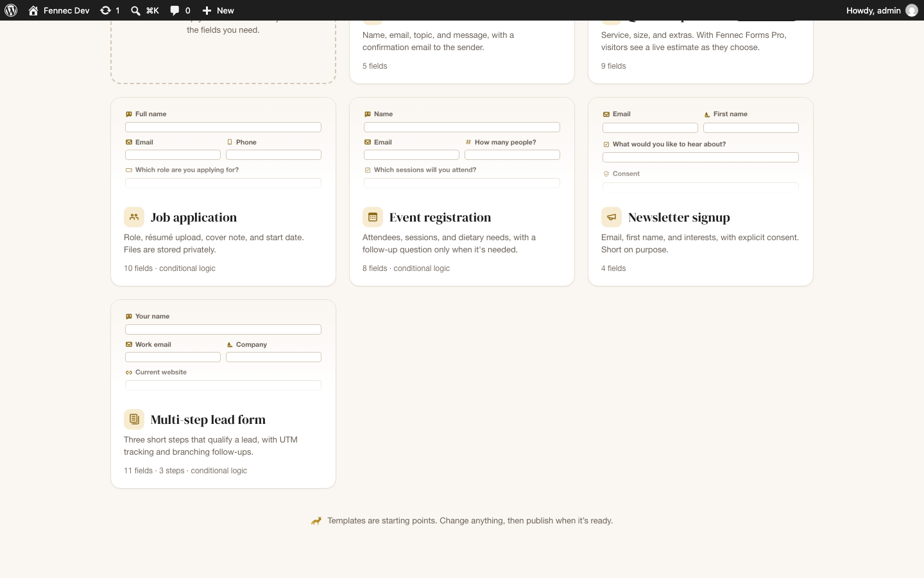View comments with 0 pending
Screen dimensions: 924x578
click(180, 10)
